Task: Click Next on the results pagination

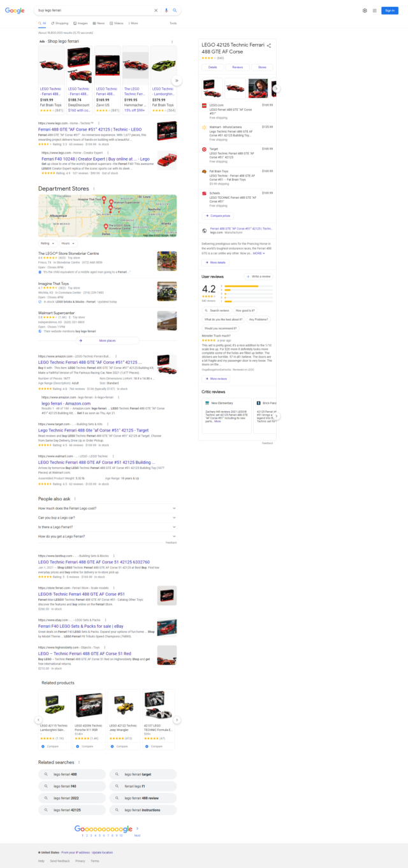Action: (x=137, y=835)
